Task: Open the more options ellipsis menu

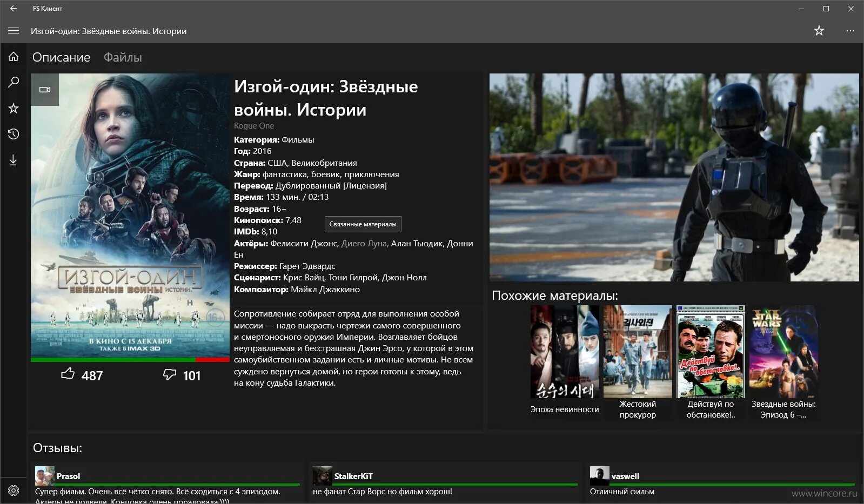Action: [850, 31]
